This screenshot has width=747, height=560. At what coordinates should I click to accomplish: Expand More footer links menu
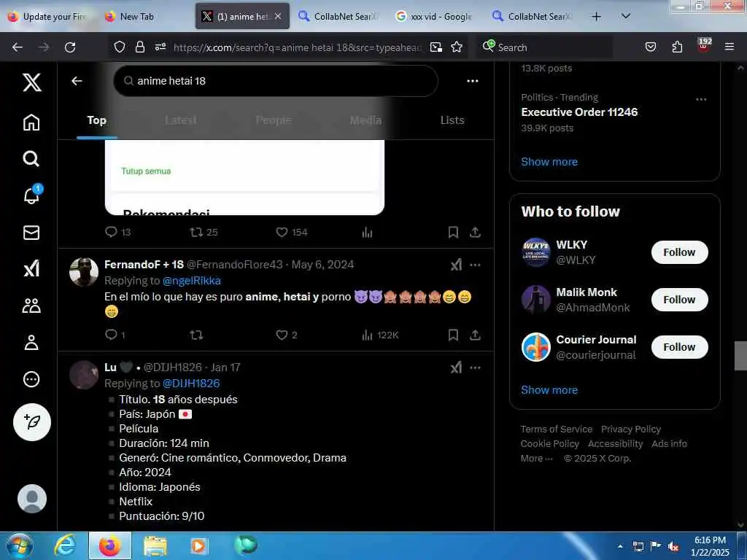[536, 459]
